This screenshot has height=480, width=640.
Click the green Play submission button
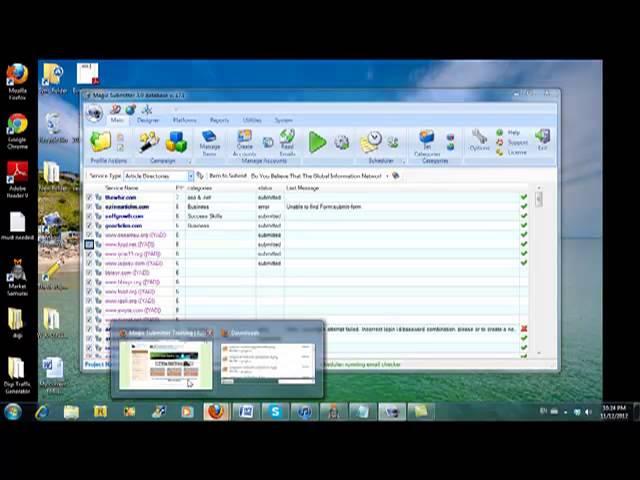(317, 142)
